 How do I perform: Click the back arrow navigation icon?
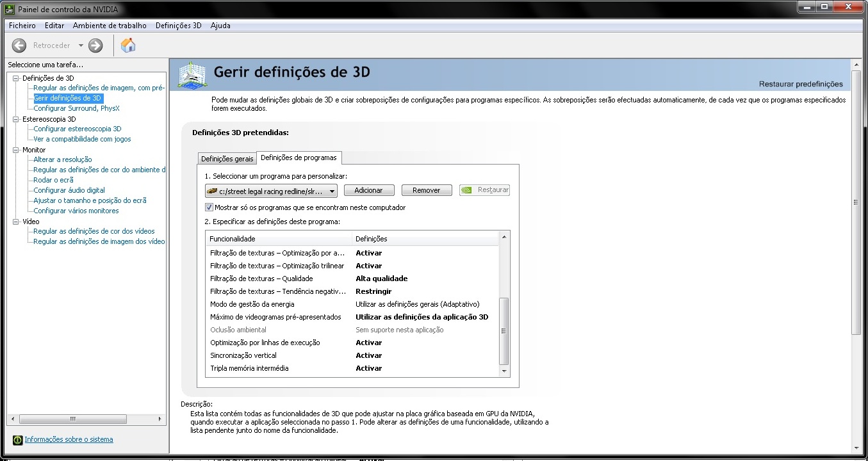(19, 45)
